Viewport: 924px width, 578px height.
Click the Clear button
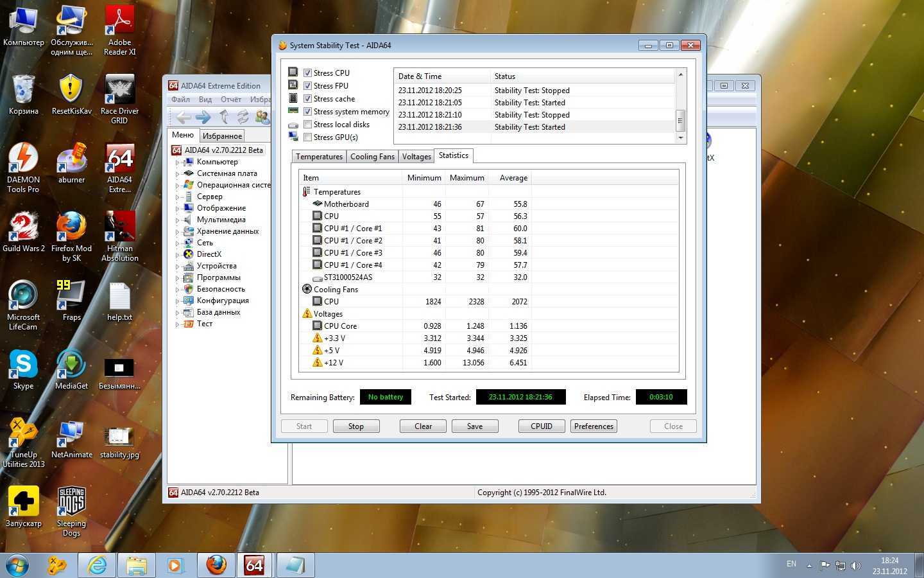(423, 426)
